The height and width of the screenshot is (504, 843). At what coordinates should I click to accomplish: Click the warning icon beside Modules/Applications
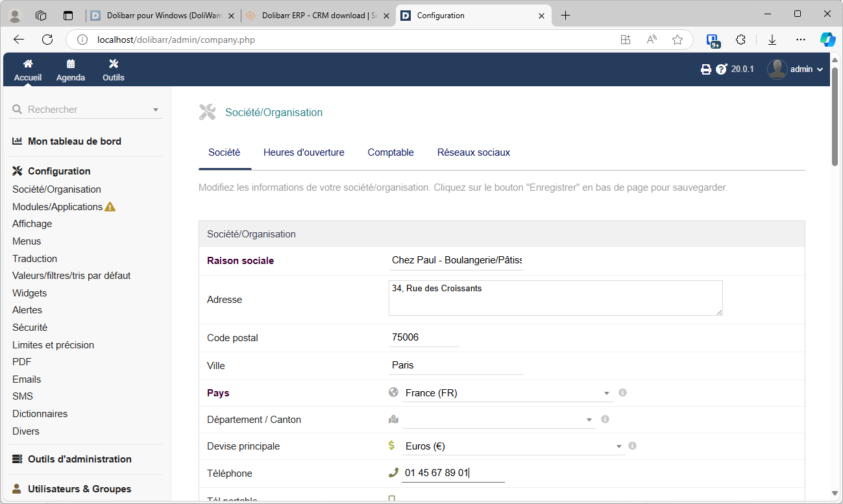(110, 207)
